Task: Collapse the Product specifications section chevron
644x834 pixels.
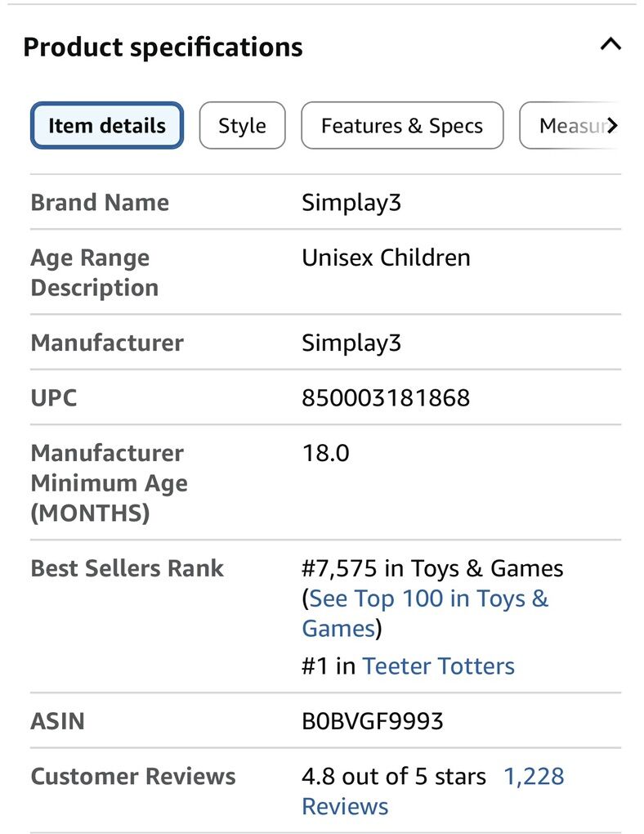Action: [x=610, y=45]
